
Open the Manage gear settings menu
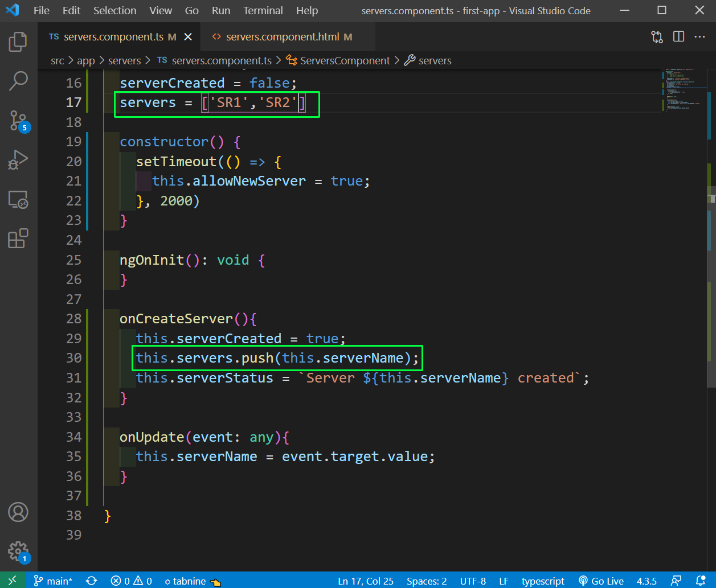[x=18, y=552]
